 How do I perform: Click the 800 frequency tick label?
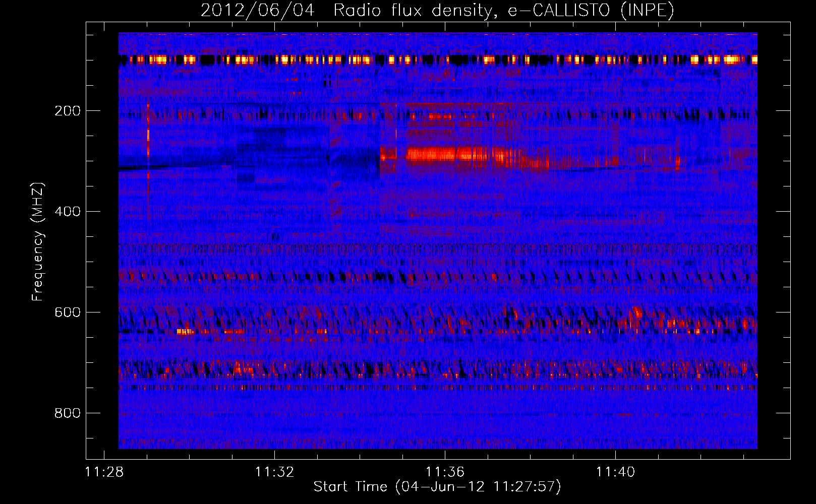tap(68, 413)
